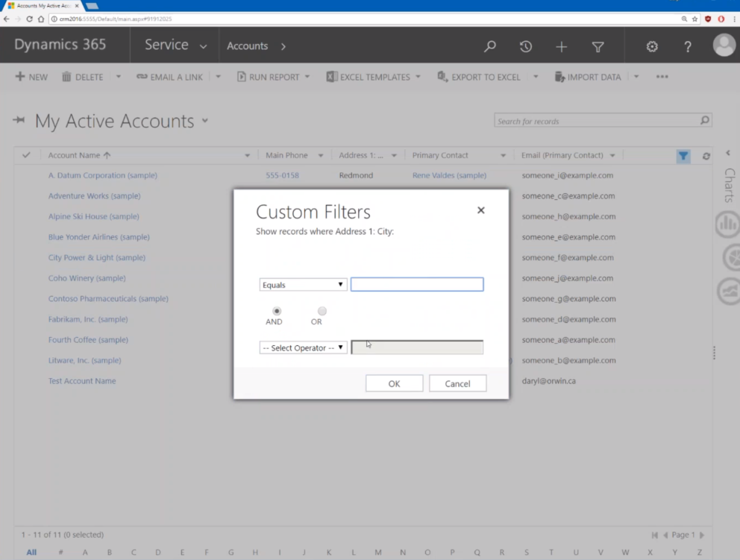The width and height of the screenshot is (740, 560).
Task: Click the second filter value field
Action: [417, 347]
